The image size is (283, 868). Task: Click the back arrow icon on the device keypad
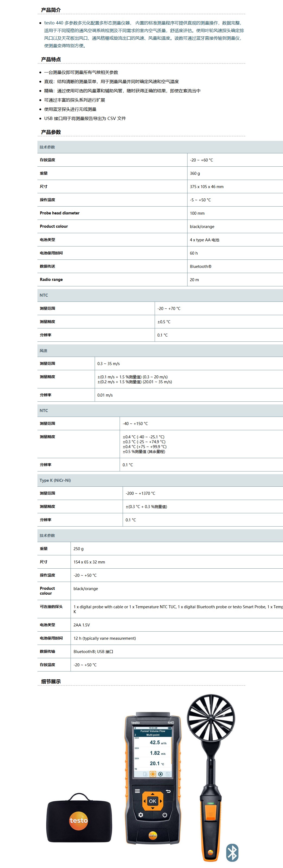(x=168, y=791)
